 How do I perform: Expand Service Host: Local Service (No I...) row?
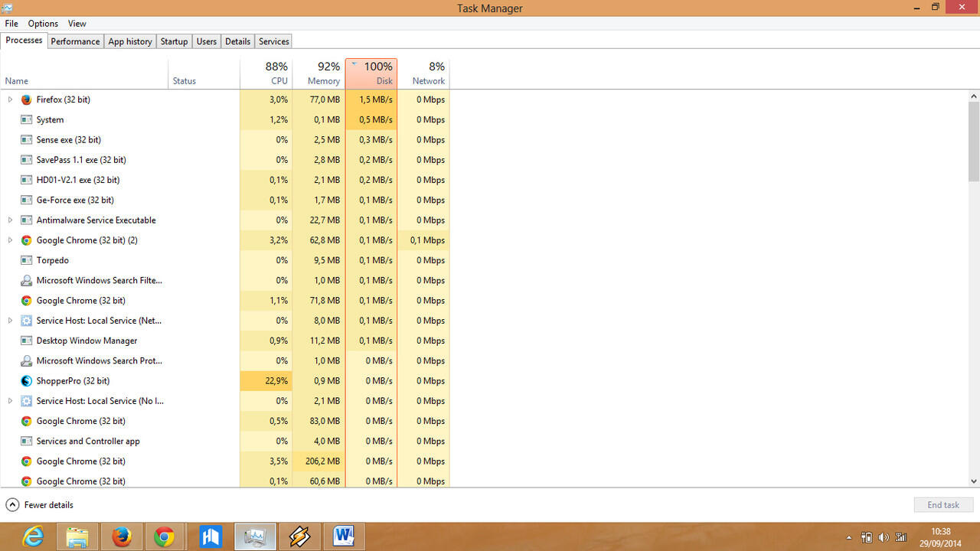pos(10,400)
